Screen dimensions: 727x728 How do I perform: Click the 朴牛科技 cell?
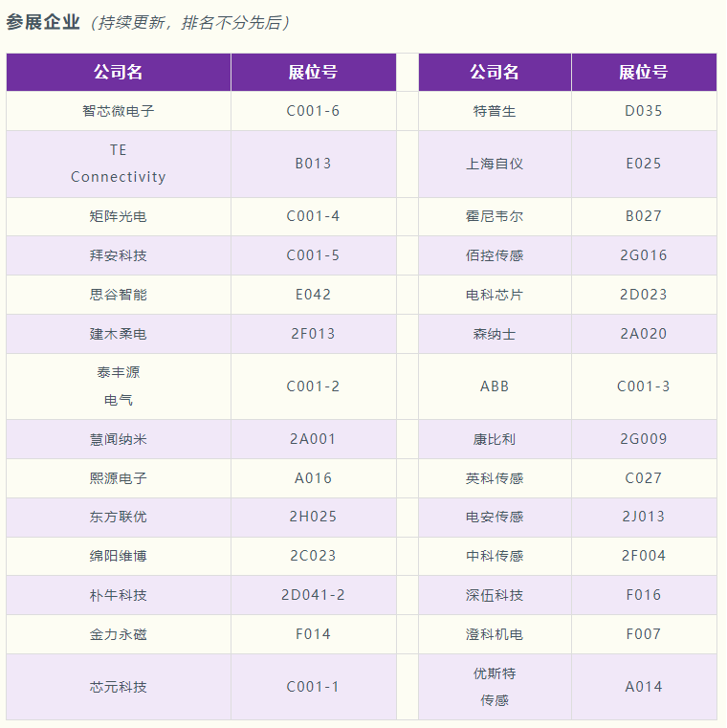click(119, 595)
